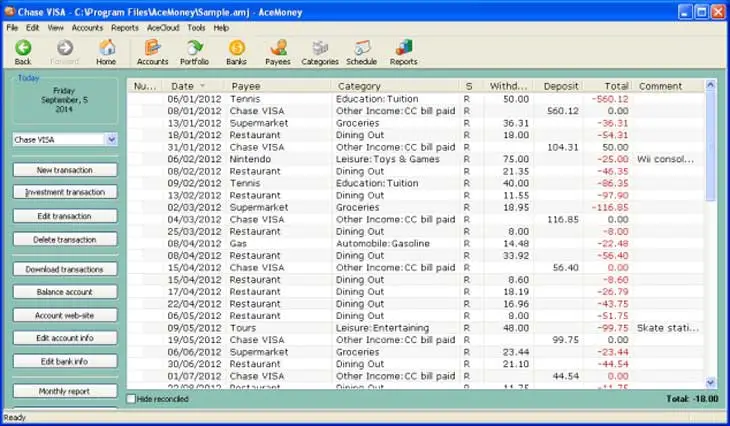Click the Total column header
The width and height of the screenshot is (730, 426).
click(608, 86)
